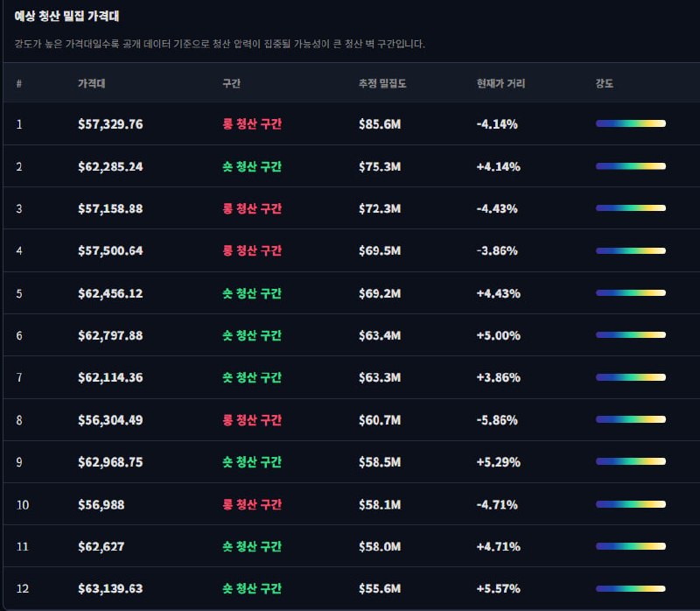Viewport: 700px width, 611px height.
Task: Click the 추정 밀집도 column header
Action: pos(382,83)
